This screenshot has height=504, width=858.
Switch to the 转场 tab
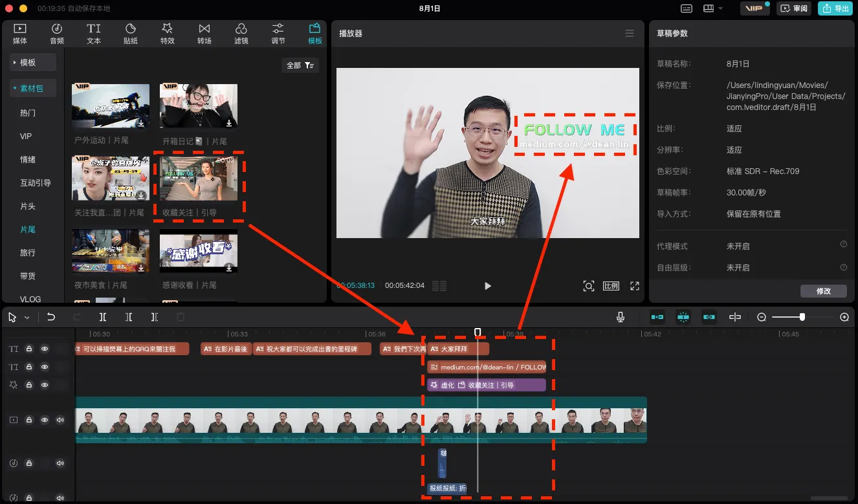(x=204, y=34)
